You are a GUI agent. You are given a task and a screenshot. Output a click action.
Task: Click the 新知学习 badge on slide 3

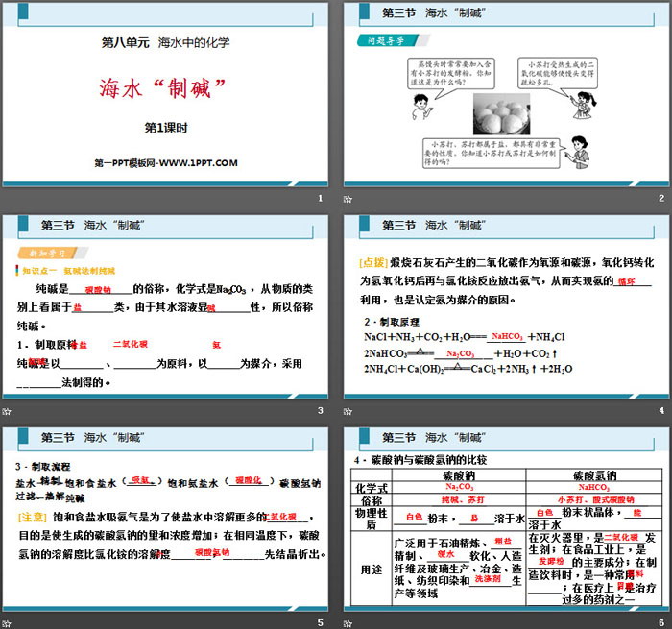coord(46,254)
